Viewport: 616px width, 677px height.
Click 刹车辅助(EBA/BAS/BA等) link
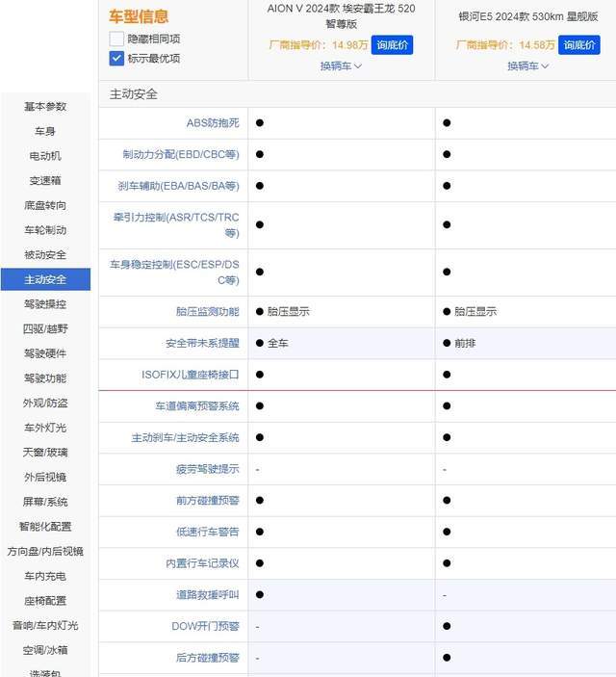click(x=178, y=186)
